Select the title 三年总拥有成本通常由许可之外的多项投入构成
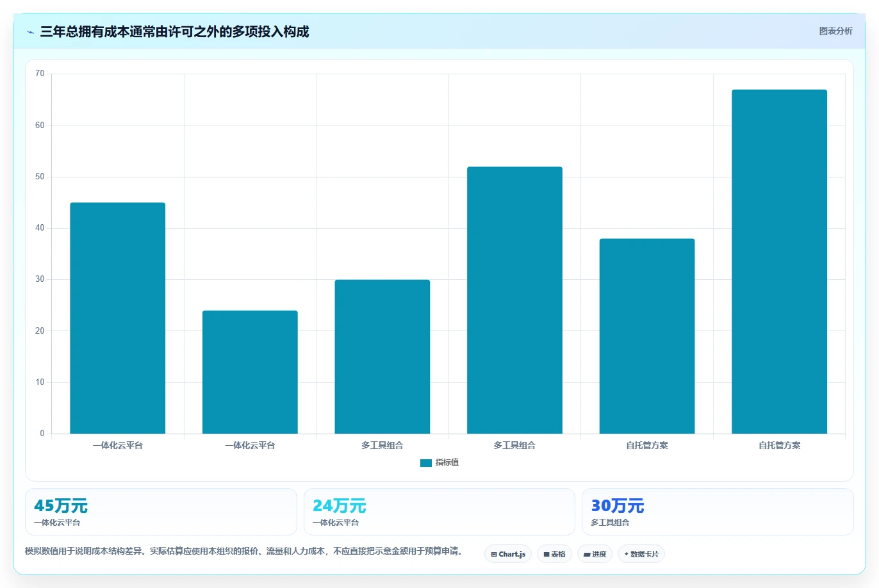 pos(174,31)
